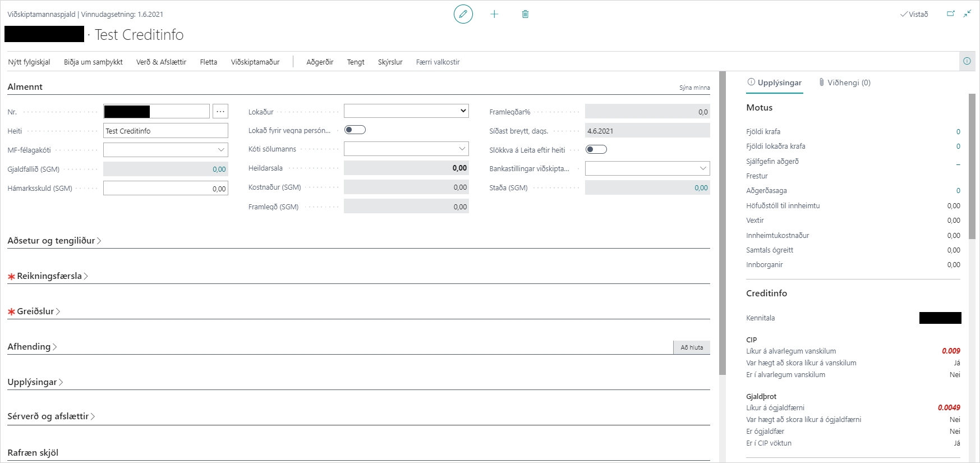Viewport: 980px width, 463px height.
Task: Click the plus icon to create new
Action: click(x=494, y=14)
